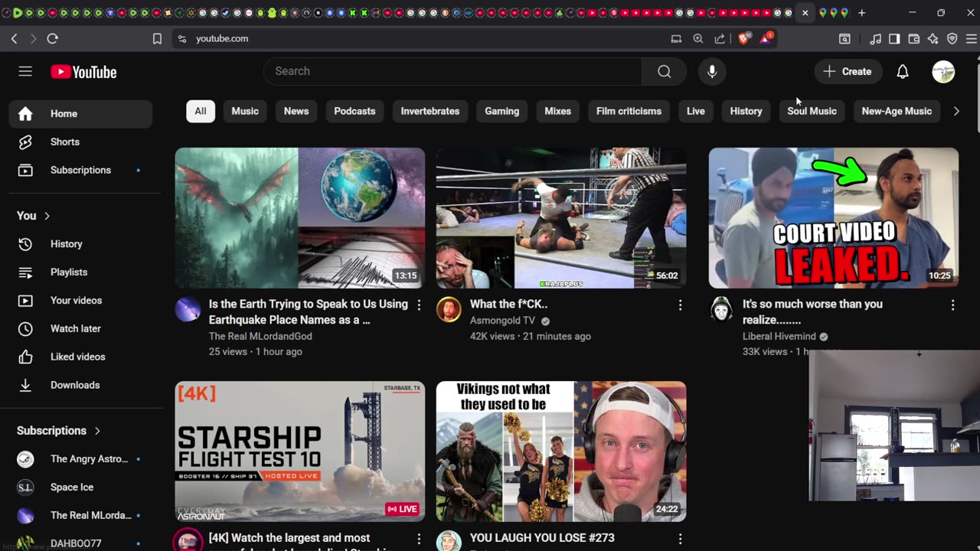Open the account avatar menu
This screenshot has width=980, height=551.
pos(943,71)
